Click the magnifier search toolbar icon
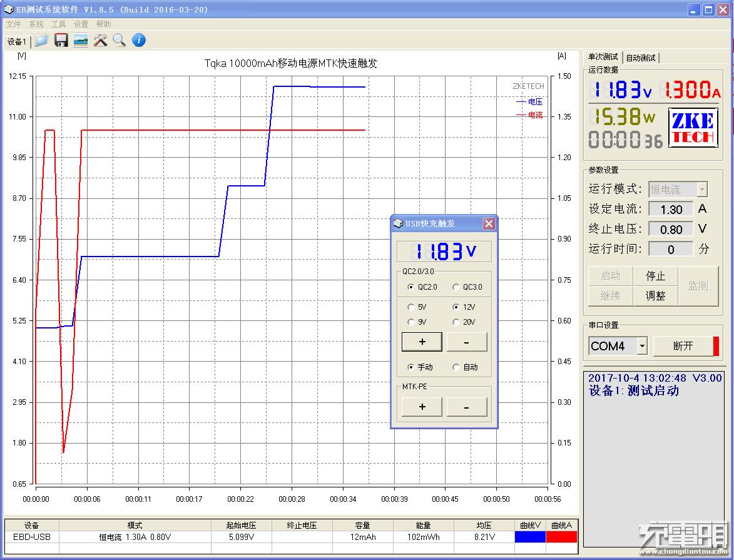The height and width of the screenshot is (560, 734). point(120,41)
